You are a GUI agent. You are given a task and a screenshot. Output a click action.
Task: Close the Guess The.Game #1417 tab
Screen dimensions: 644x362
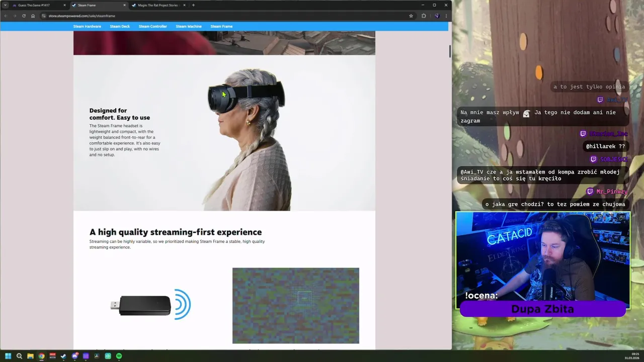click(64, 5)
